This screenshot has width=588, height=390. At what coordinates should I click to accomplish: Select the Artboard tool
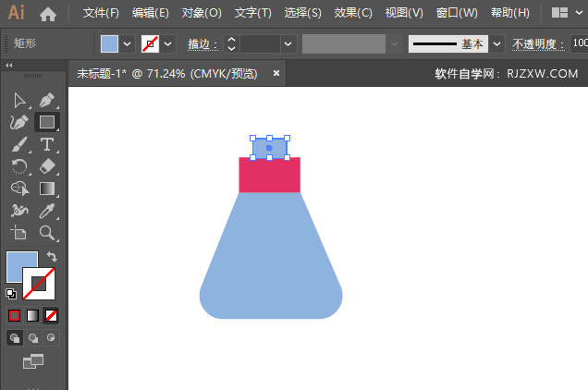19,233
